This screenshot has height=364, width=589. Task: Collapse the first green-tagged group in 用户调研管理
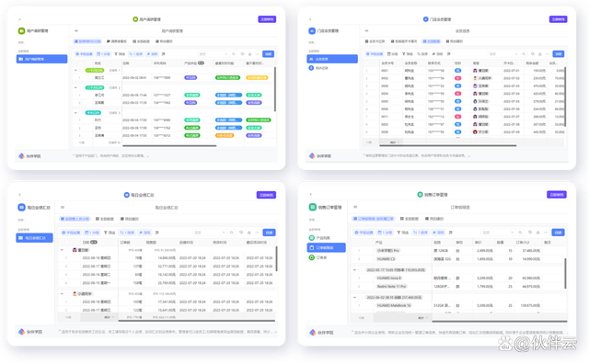click(x=75, y=70)
